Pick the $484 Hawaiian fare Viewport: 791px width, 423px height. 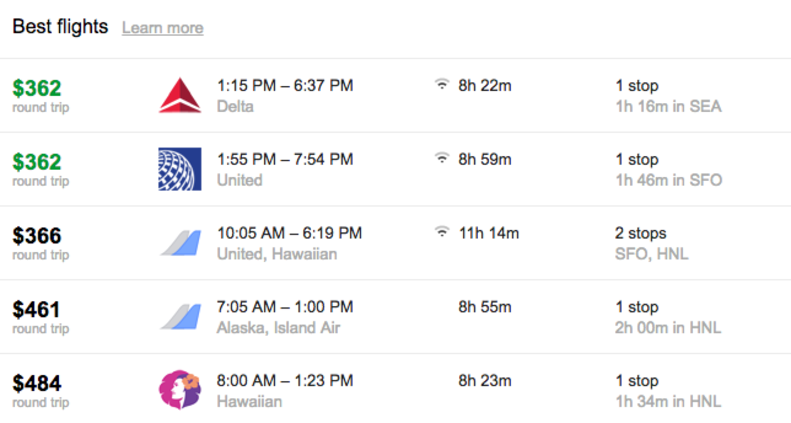[x=37, y=383]
